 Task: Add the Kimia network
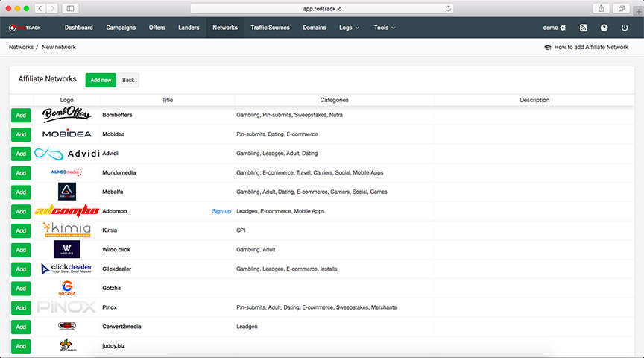(21, 230)
